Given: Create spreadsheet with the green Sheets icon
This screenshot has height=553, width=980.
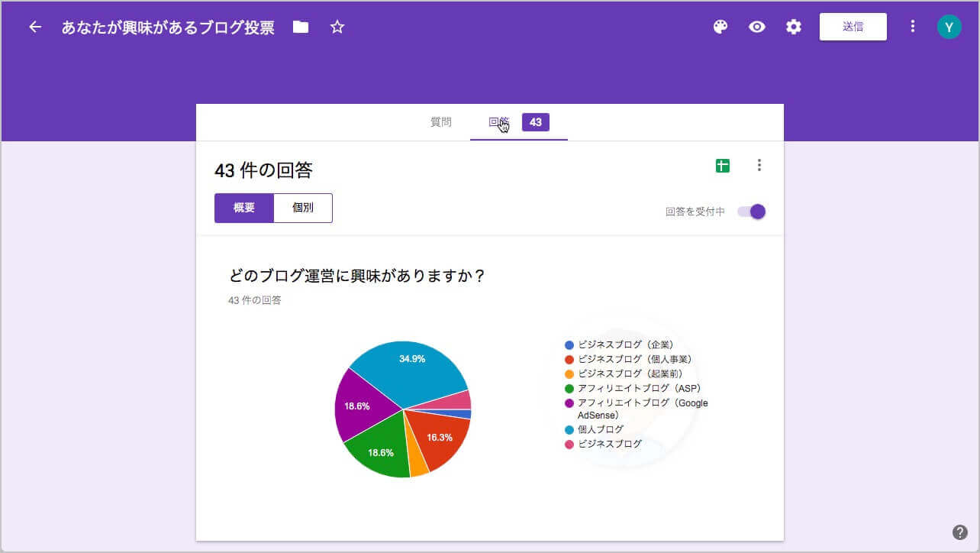Looking at the screenshot, I should click(723, 165).
